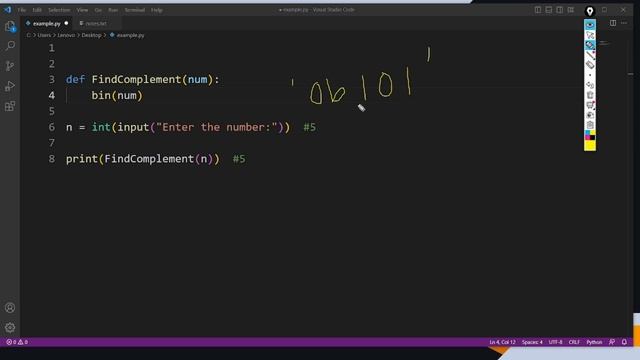The width and height of the screenshot is (640, 360).
Task: Click the pin marker on the annotation toolbar
Action: pos(590,11)
